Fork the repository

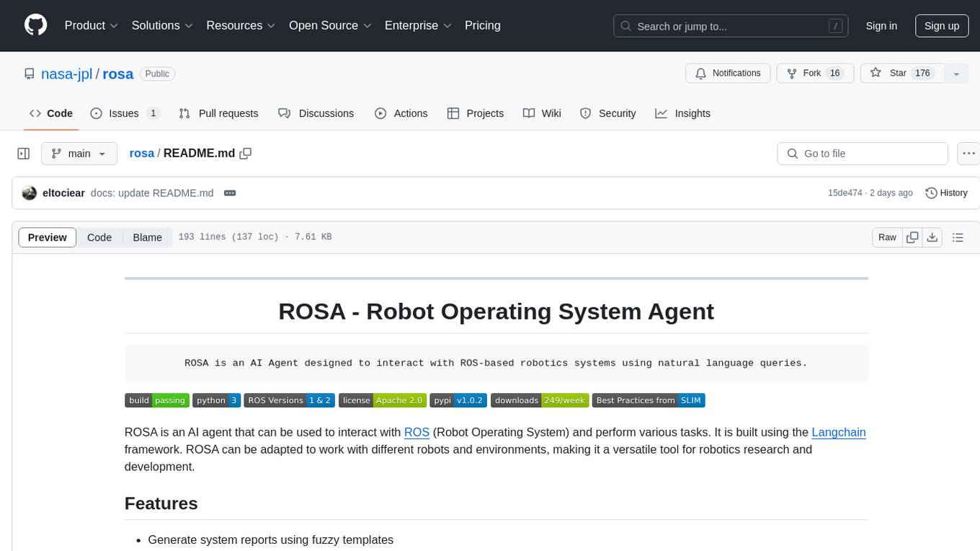coord(815,74)
